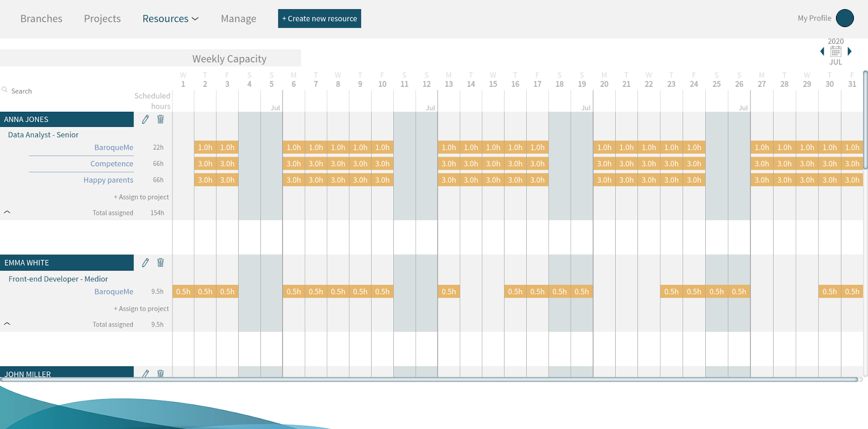Select Anna BaroqueMe 1.0h cell on July 31
Viewport: 868px width, 429px height.
[852, 148]
